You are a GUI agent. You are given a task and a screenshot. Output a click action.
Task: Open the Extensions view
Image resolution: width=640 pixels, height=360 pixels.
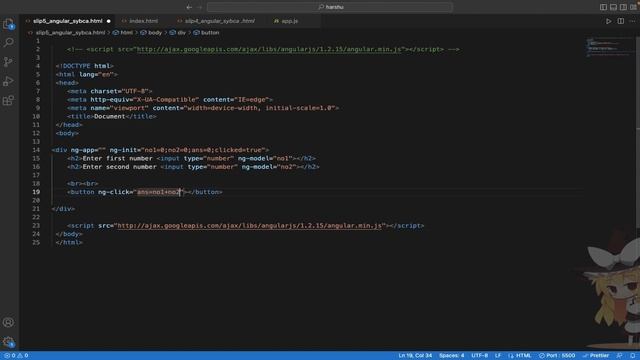(9, 100)
